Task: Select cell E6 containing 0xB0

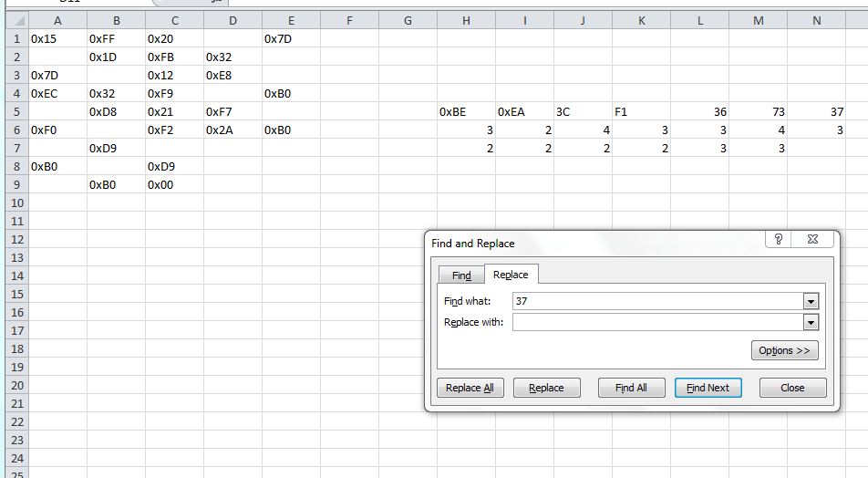Action: (291, 130)
